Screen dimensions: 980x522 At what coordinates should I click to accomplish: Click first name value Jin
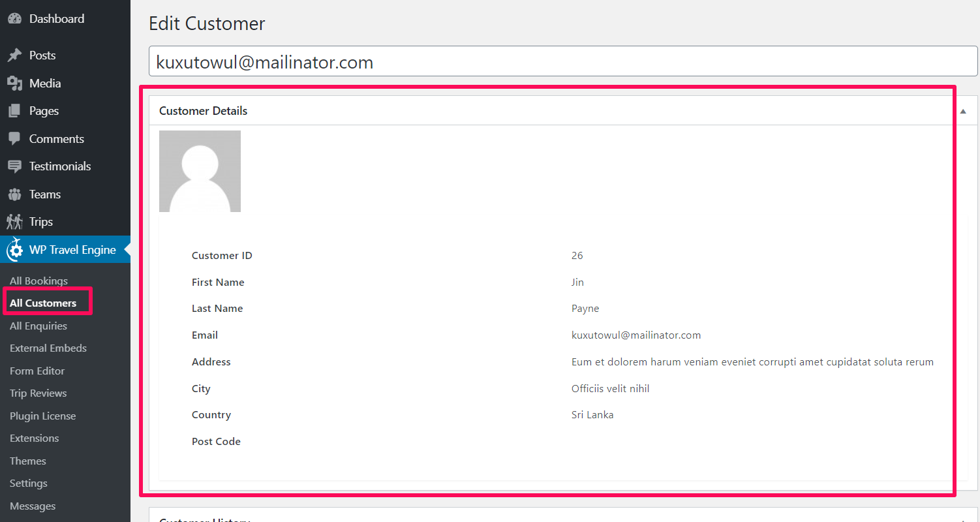tap(577, 283)
